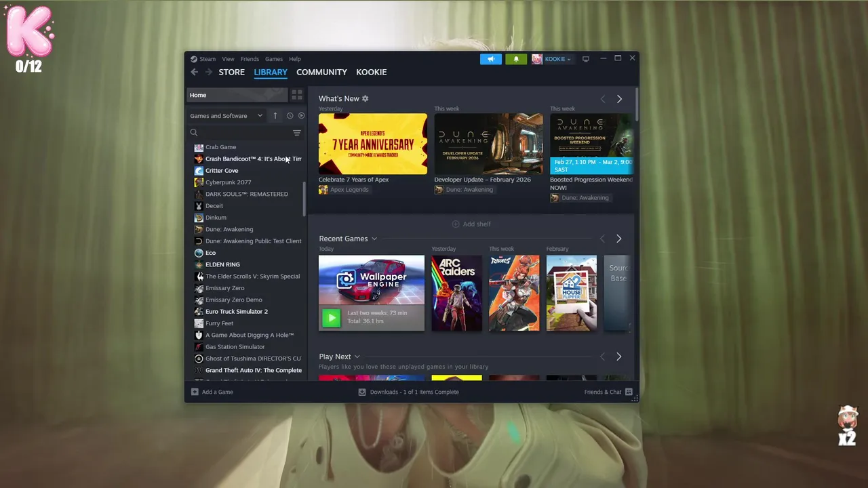Open Boosted Progression Weekend news card
This screenshot has width=868, height=488.
[x=591, y=144]
